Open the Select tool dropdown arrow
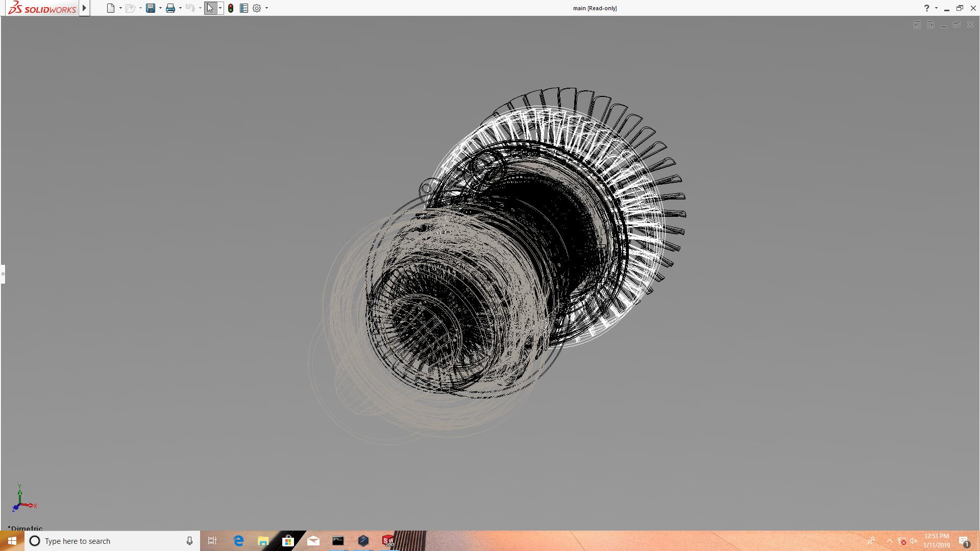The width and height of the screenshot is (980, 551). [x=220, y=8]
